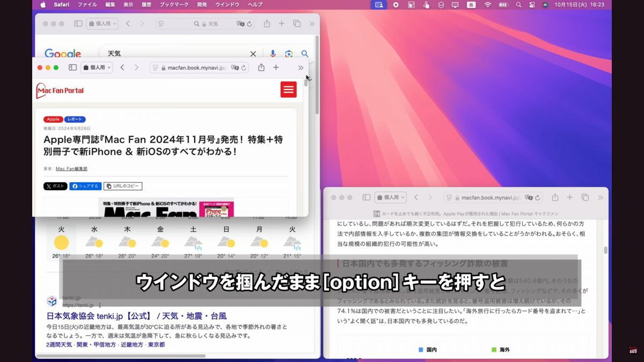Open the ブックマーク menu
This screenshot has height=362, width=644.
point(174,4)
